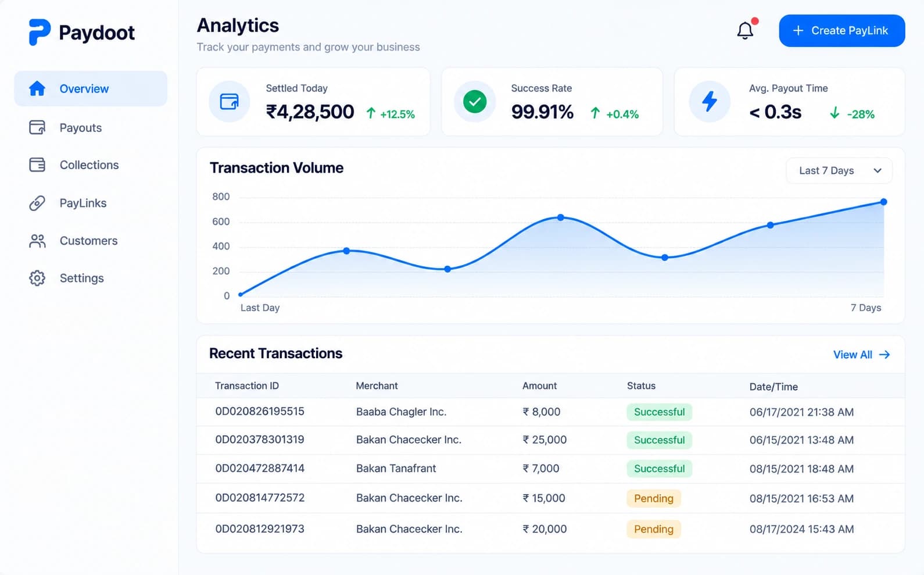Click the Transaction Volume heading
The image size is (924, 575).
277,167
